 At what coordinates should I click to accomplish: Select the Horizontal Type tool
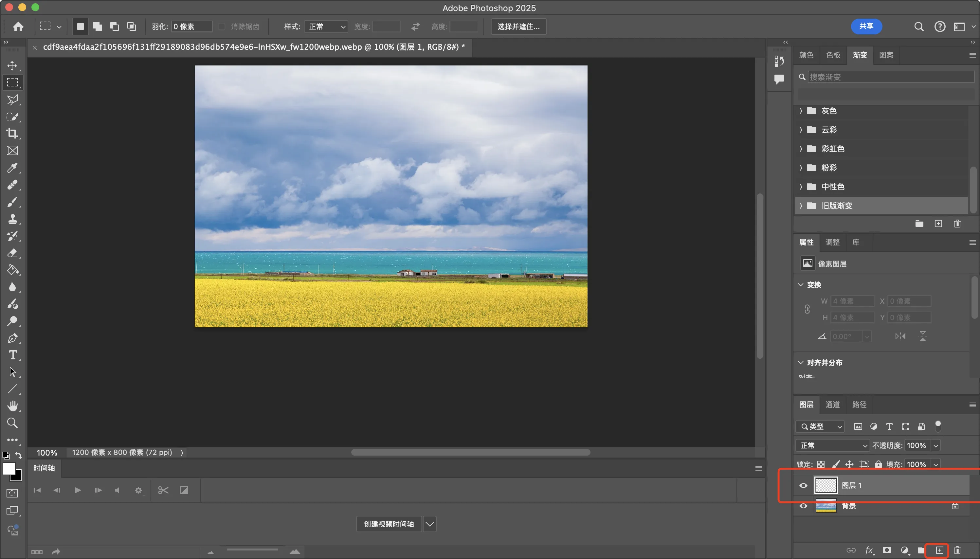point(12,355)
